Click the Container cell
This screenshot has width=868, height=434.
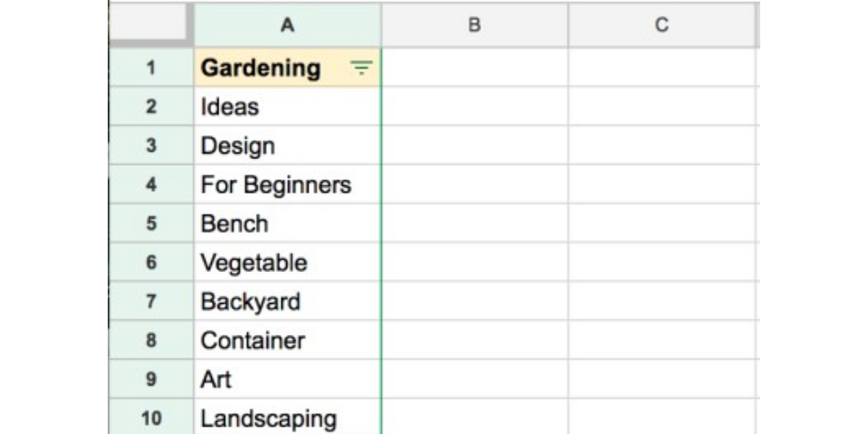(287, 340)
